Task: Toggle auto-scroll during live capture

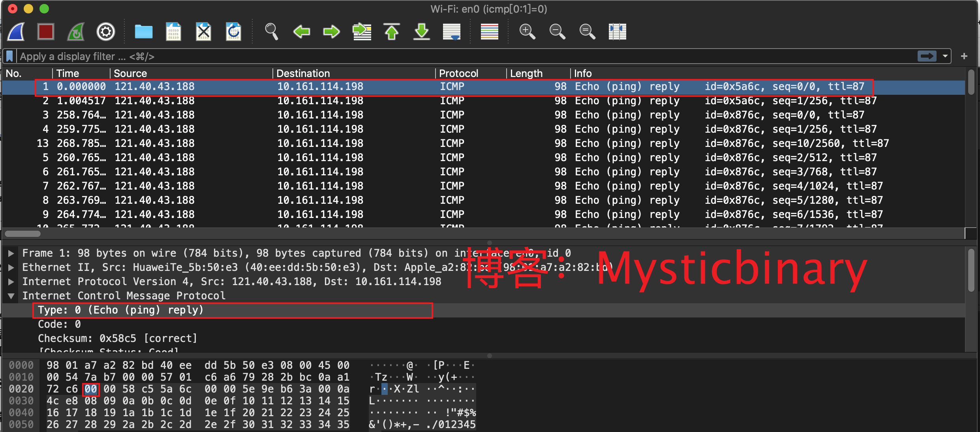Action: [x=452, y=32]
